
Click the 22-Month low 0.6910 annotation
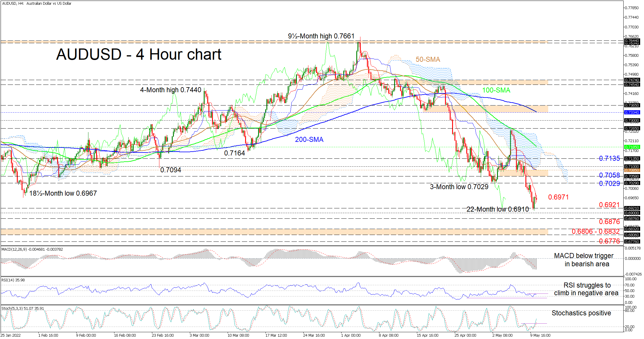click(497, 209)
